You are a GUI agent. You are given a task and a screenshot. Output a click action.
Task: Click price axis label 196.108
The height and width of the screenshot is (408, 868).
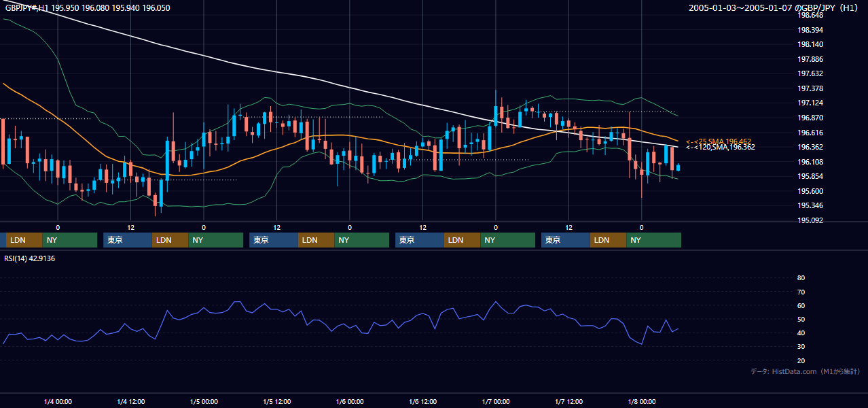[x=811, y=162]
